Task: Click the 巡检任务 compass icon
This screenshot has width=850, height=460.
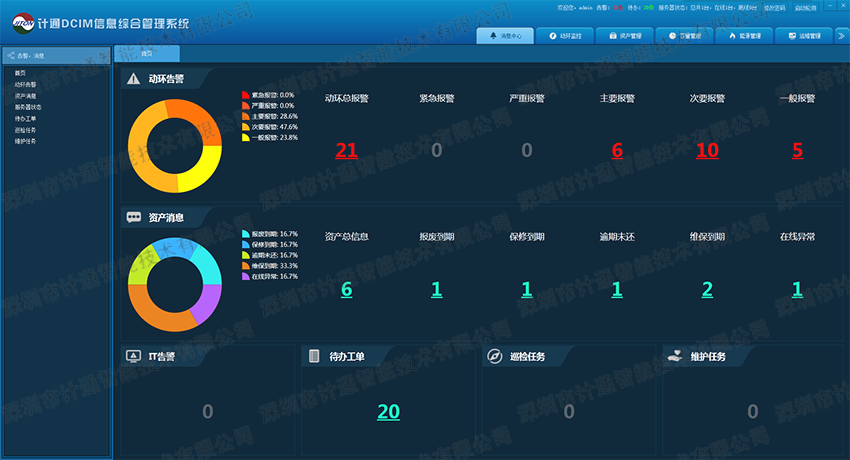Action: coord(494,356)
